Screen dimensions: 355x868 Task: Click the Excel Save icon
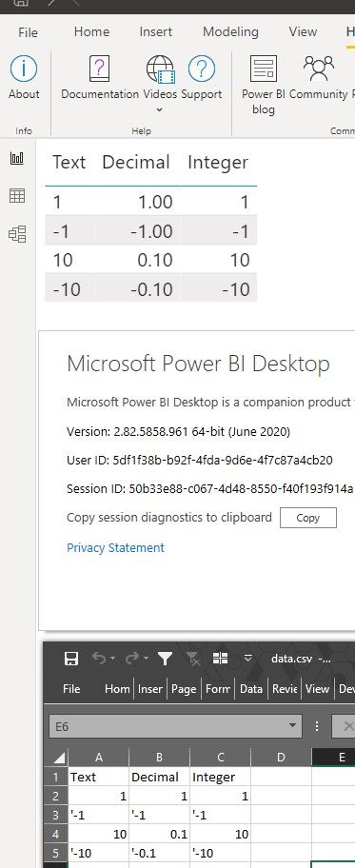(71, 659)
